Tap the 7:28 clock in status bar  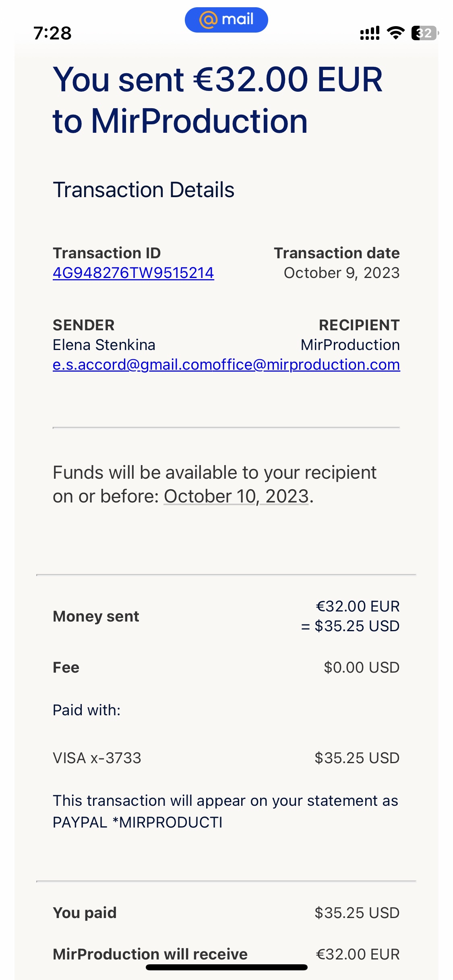(x=52, y=33)
